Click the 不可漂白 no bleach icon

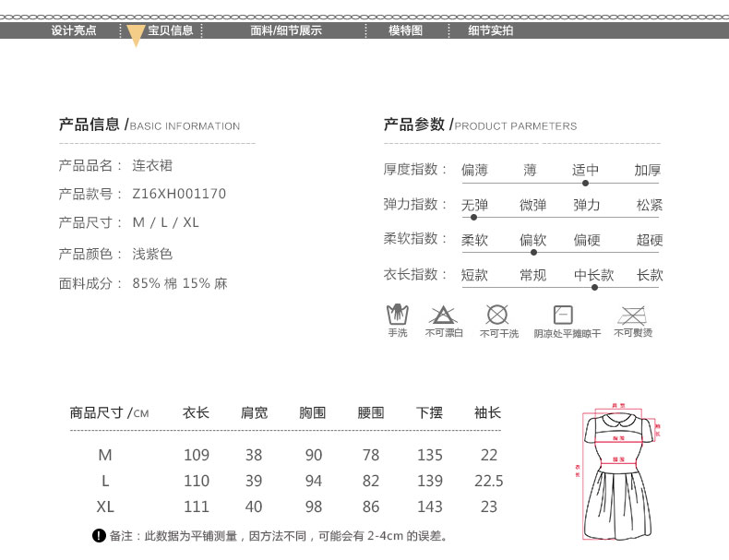(x=443, y=315)
